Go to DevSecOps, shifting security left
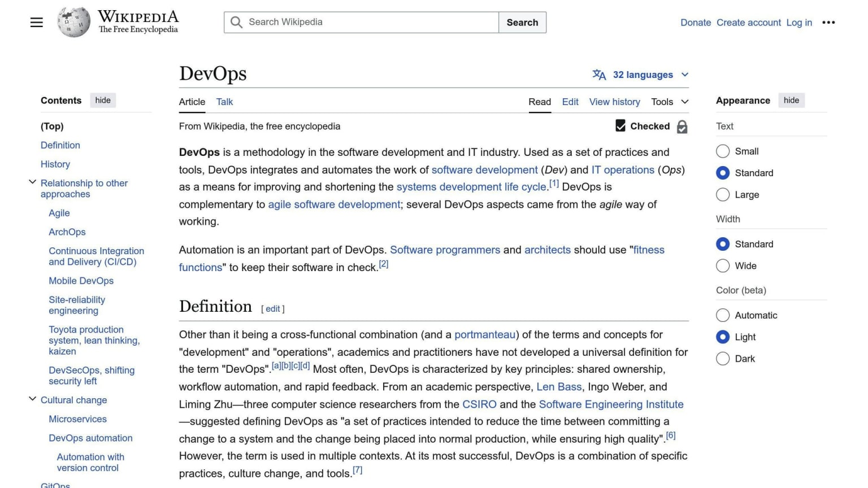This screenshot has width=868, height=488. [x=92, y=376]
